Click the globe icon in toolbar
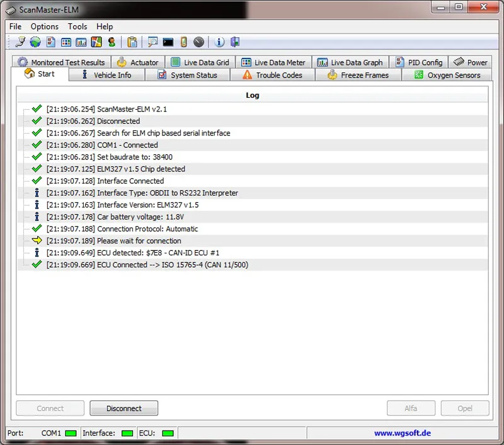This screenshot has height=445, width=504. tap(35, 42)
